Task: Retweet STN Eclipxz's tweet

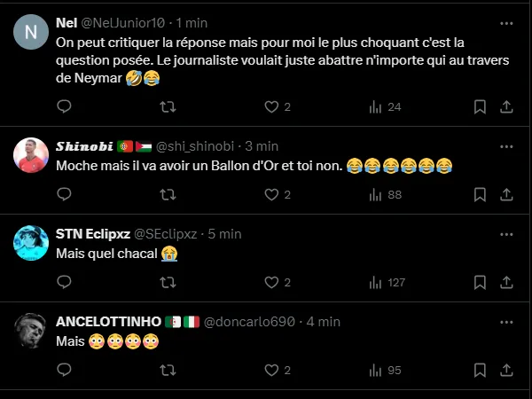Action: (x=166, y=282)
